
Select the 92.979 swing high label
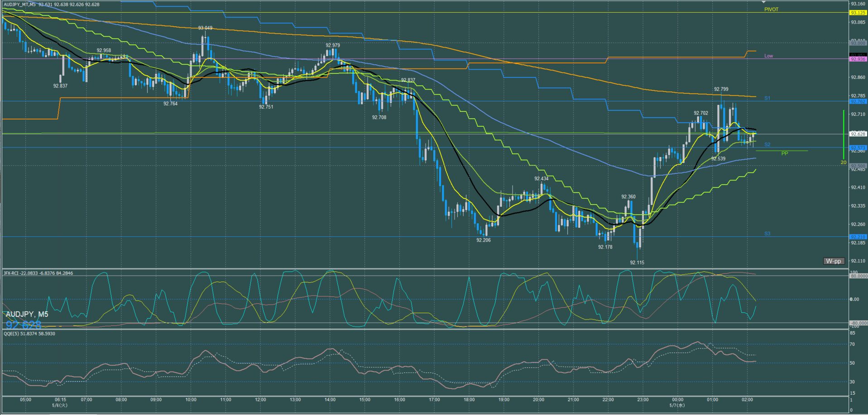(333, 45)
